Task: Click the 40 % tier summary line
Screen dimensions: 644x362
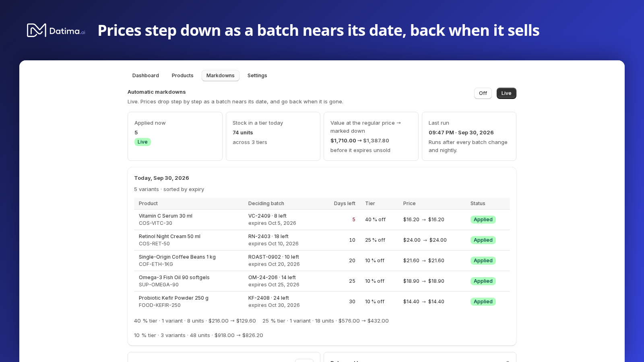Action: pyautogui.click(x=195, y=321)
